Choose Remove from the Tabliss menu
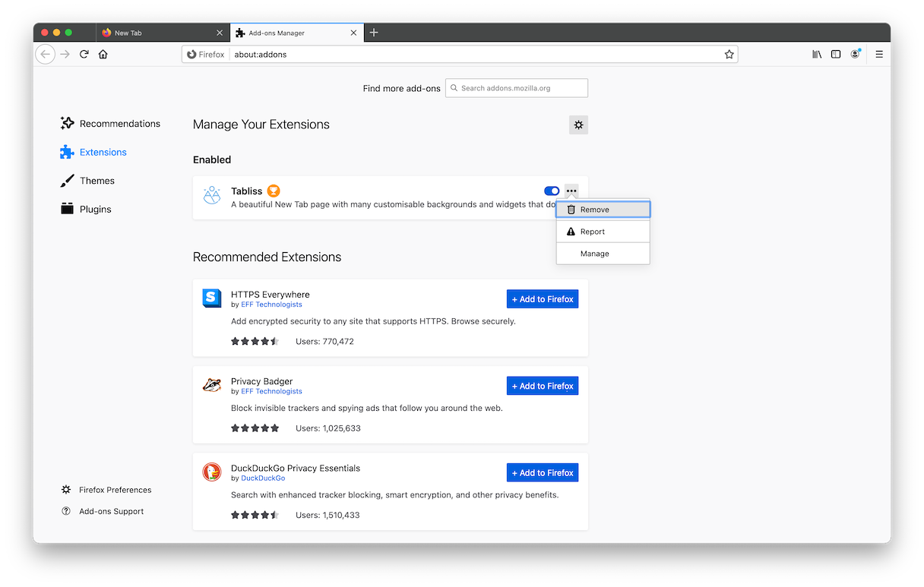 pyautogui.click(x=603, y=210)
